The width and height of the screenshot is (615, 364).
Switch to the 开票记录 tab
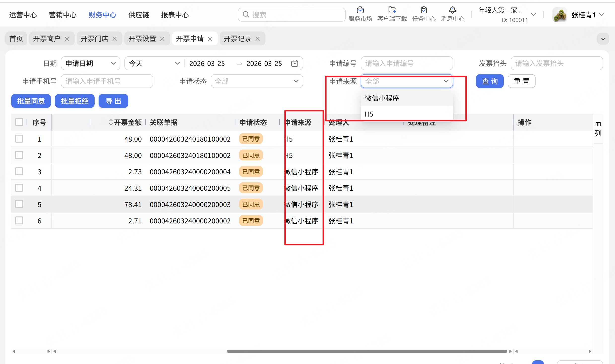pos(237,39)
